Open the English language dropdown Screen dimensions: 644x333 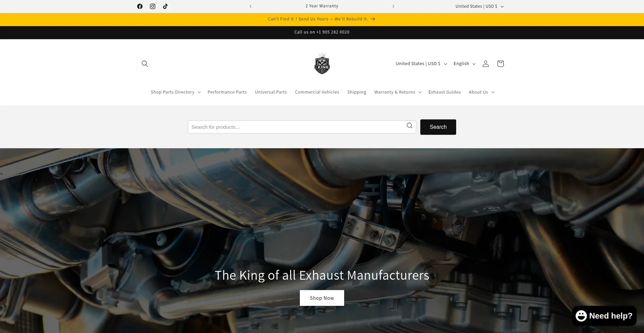(x=465, y=64)
